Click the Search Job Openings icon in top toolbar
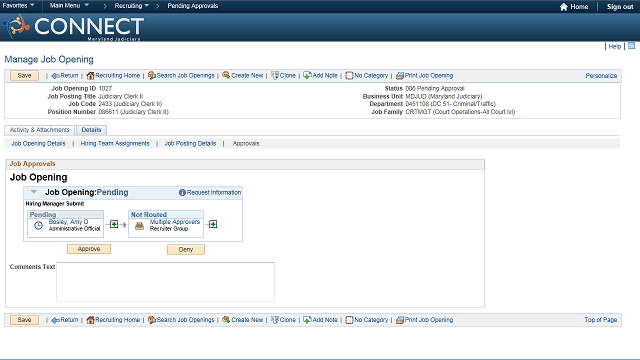The width and height of the screenshot is (640, 360). pos(152,76)
